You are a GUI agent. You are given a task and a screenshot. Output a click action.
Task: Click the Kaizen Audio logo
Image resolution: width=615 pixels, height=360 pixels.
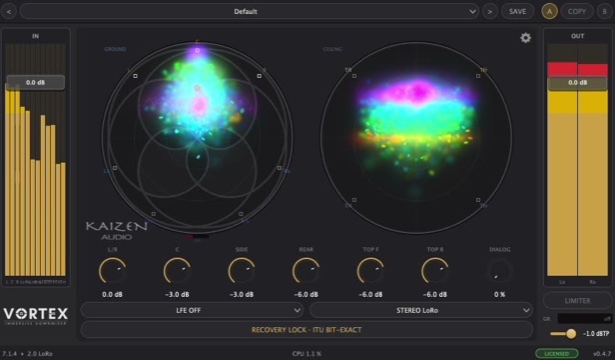coord(116,230)
